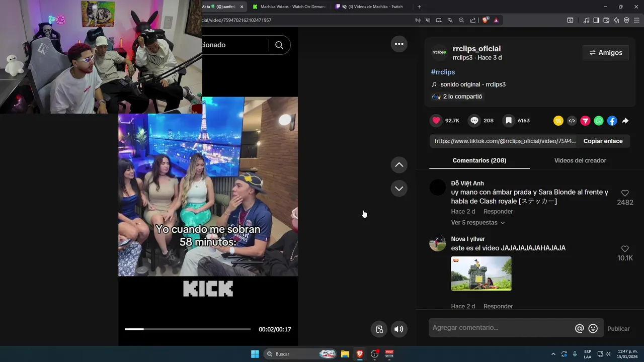This screenshot has width=644, height=362.
Task: Send to friends via red paper-plane icon
Action: point(585,121)
